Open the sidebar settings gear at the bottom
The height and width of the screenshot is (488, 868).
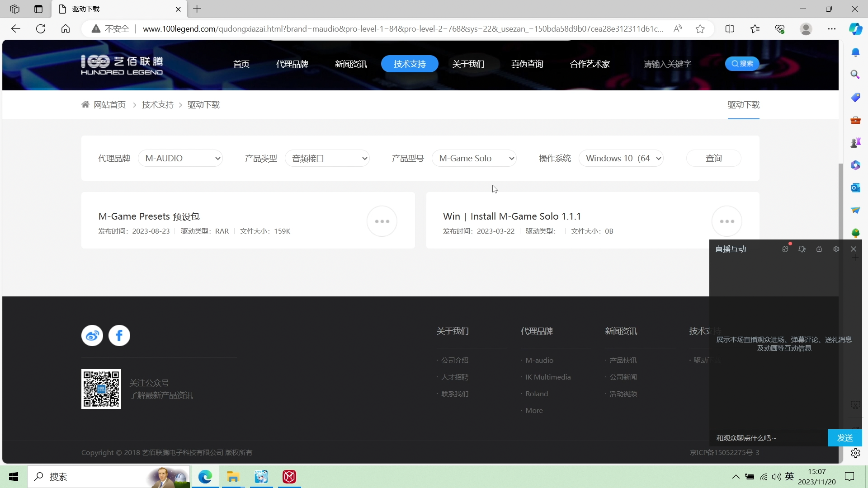click(855, 453)
